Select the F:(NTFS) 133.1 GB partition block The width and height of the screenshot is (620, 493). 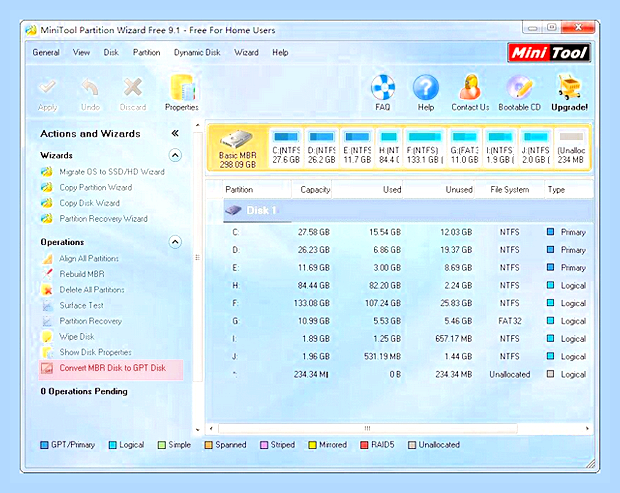(425, 148)
